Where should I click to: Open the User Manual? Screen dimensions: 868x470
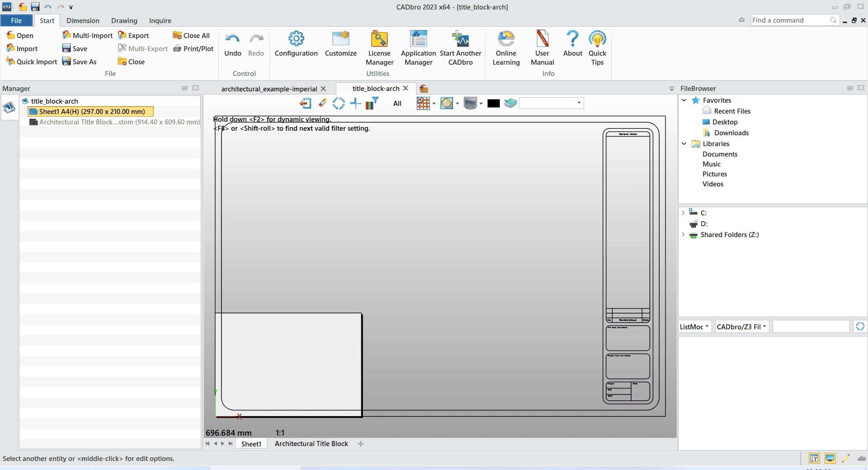click(542, 48)
